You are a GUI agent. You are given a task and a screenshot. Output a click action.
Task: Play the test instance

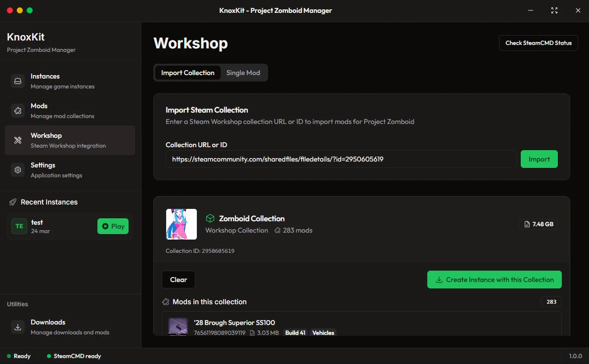point(113,226)
